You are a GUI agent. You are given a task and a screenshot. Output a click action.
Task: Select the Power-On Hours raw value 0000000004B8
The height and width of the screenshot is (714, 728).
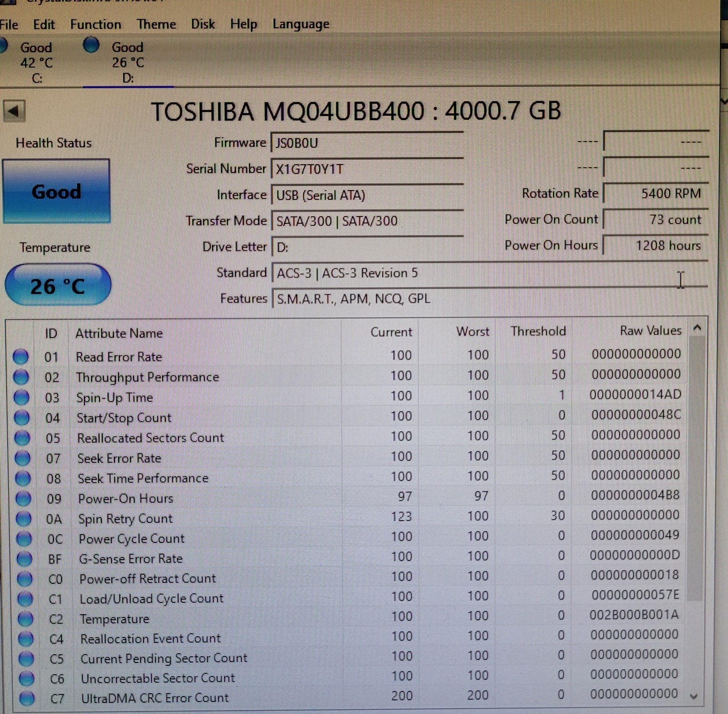point(635,495)
